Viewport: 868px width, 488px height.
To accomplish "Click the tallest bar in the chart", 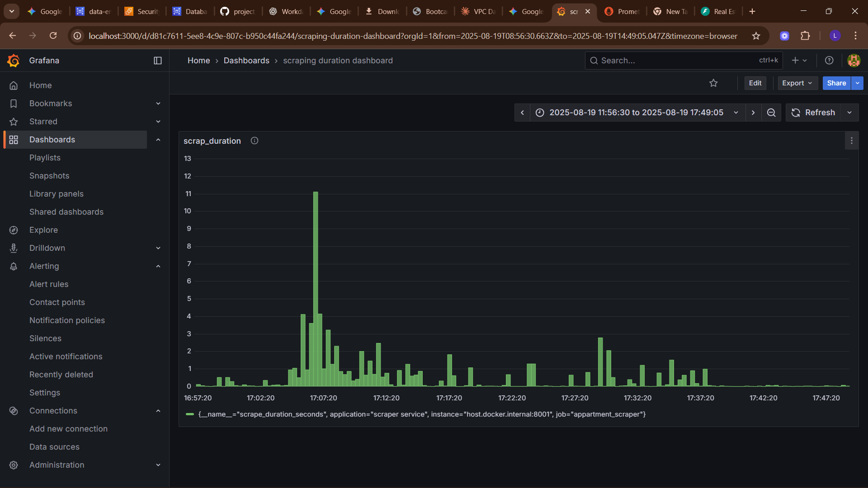I will (316, 289).
